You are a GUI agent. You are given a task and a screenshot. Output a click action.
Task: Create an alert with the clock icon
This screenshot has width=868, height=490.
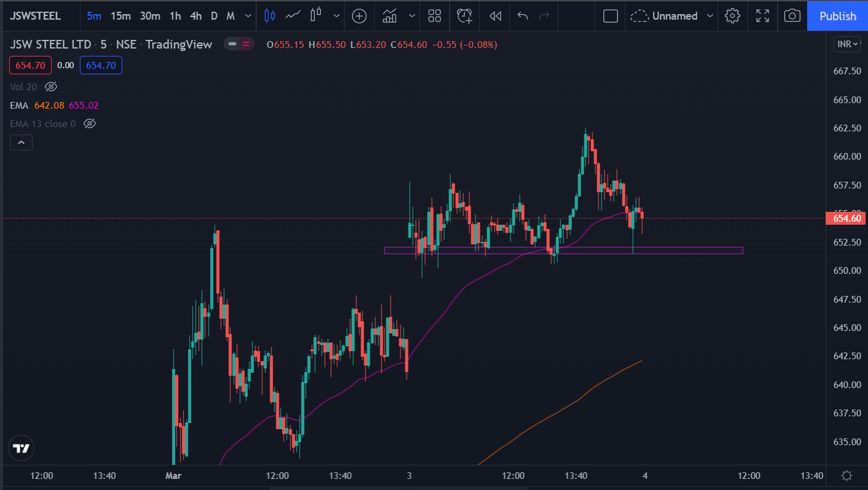465,16
